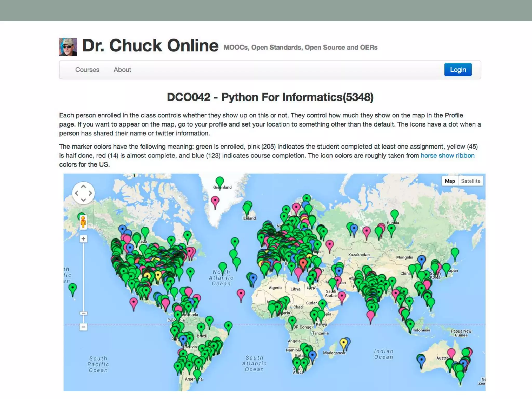Click the blue Login button
Viewport: 532px width, 399px height.
click(x=458, y=70)
